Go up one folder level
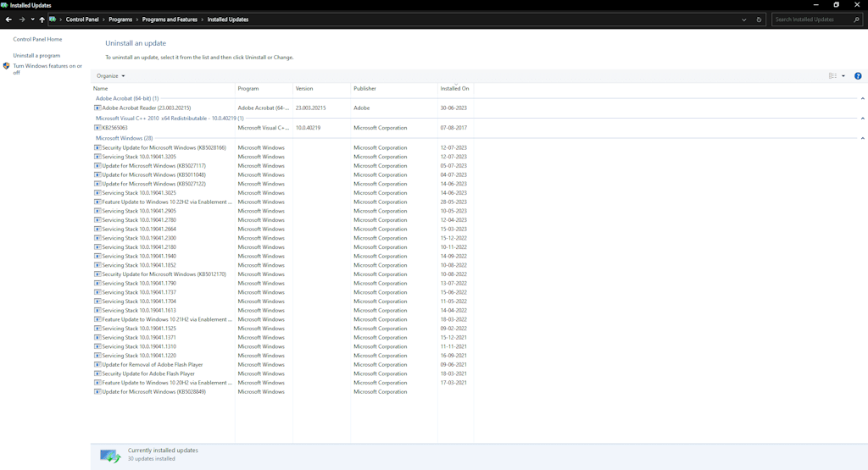This screenshot has height=470, width=868. [x=42, y=19]
